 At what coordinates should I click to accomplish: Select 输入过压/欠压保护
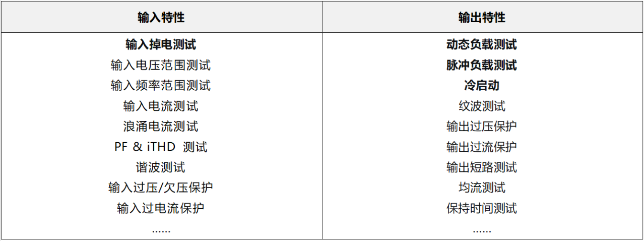[x=161, y=188]
